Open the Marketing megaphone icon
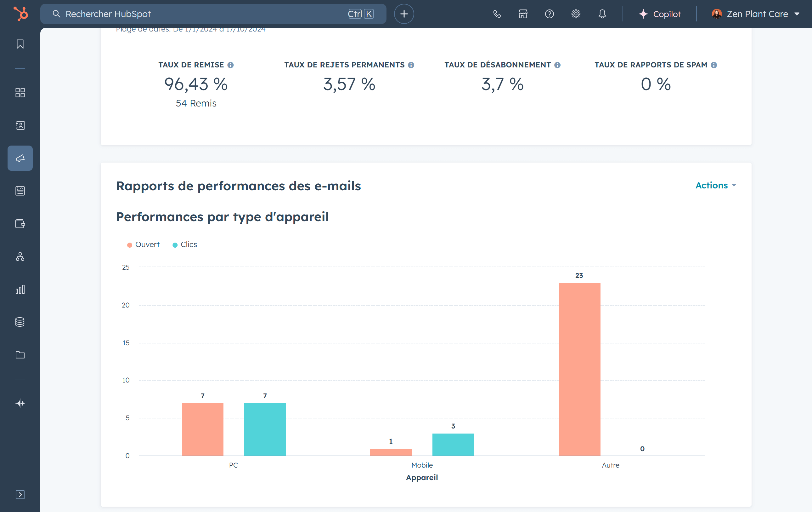 pos(20,158)
